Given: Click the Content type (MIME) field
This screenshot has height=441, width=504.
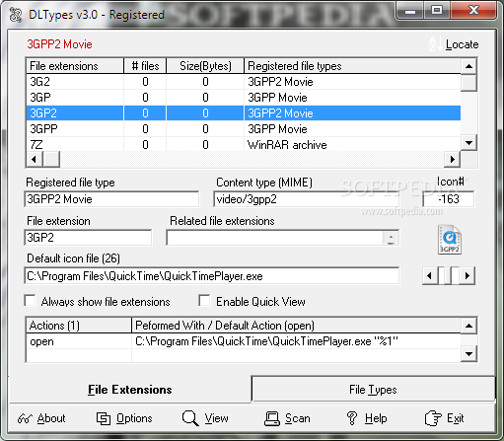Looking at the screenshot, I should (x=306, y=199).
